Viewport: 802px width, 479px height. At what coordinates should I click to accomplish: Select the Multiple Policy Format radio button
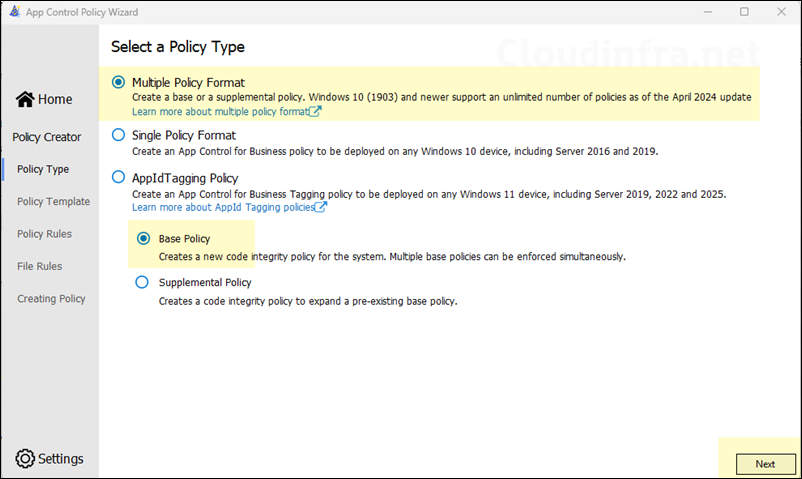pos(119,82)
